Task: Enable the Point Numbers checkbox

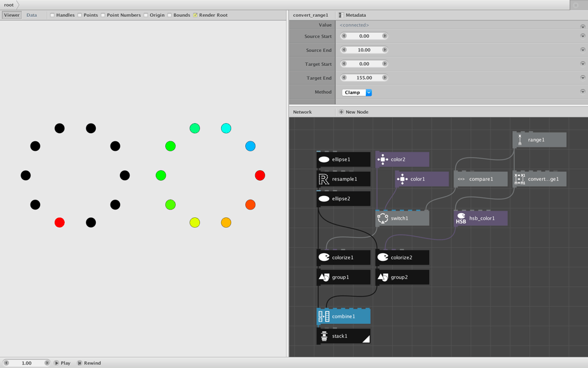Action: tap(103, 15)
